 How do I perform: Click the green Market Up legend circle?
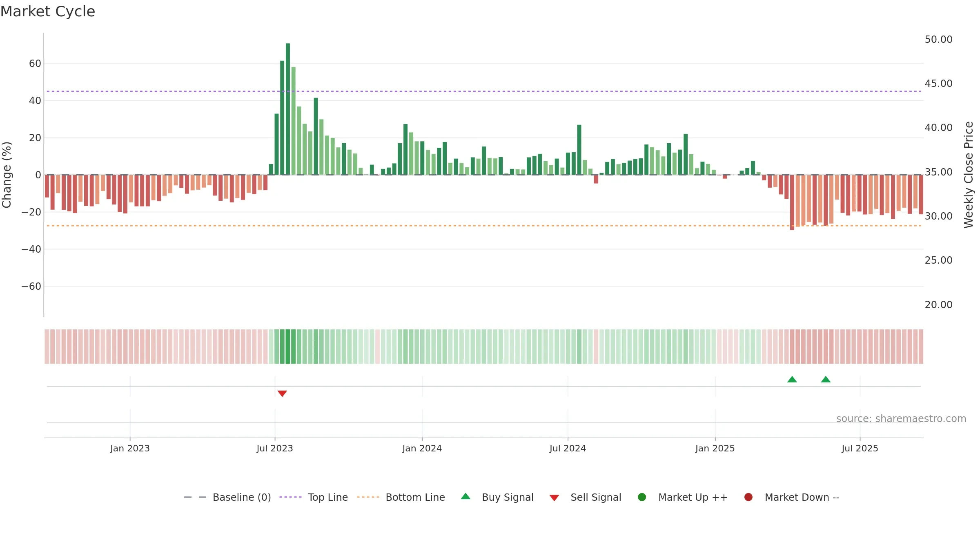[x=642, y=497]
